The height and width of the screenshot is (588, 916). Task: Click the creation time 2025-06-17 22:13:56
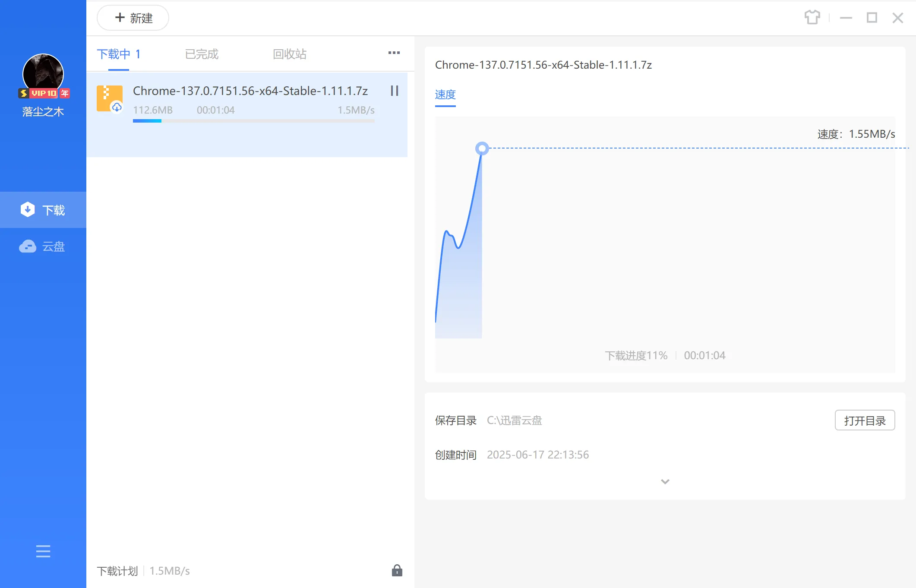click(538, 455)
